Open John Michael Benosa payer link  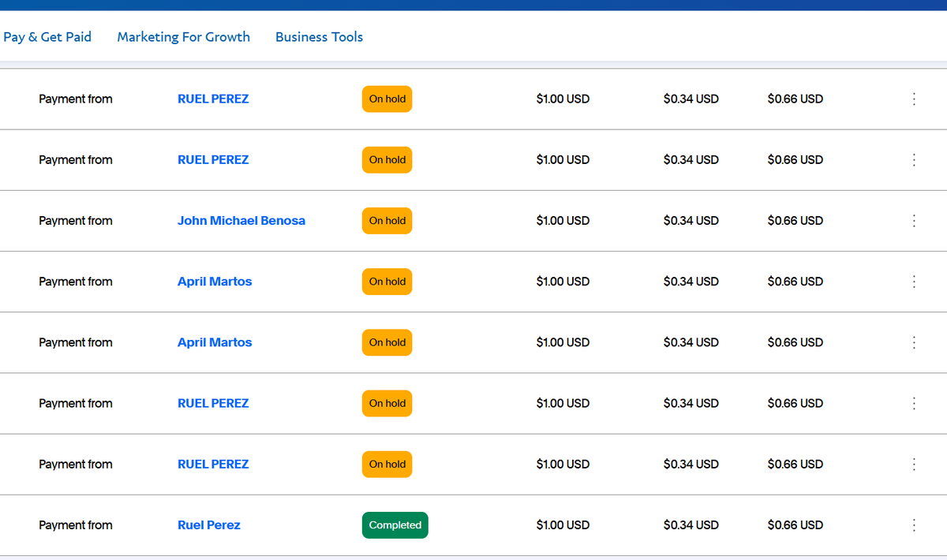pos(241,221)
